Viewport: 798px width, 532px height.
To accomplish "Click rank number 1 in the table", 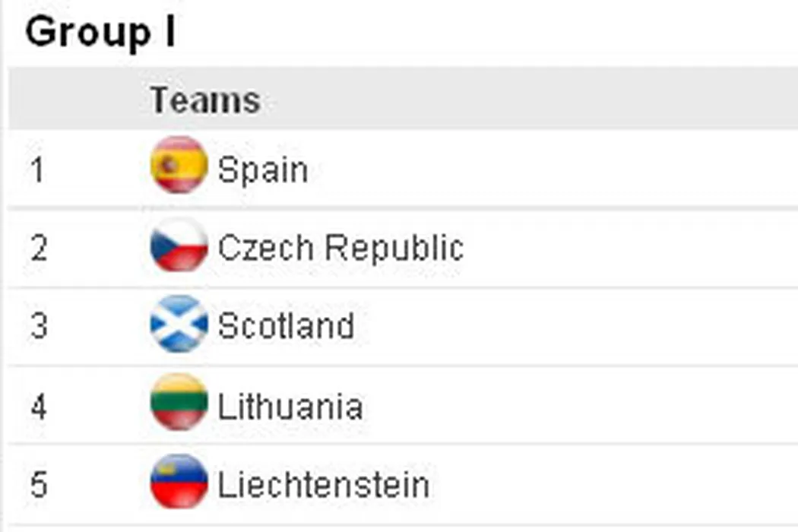I will pyautogui.click(x=39, y=169).
